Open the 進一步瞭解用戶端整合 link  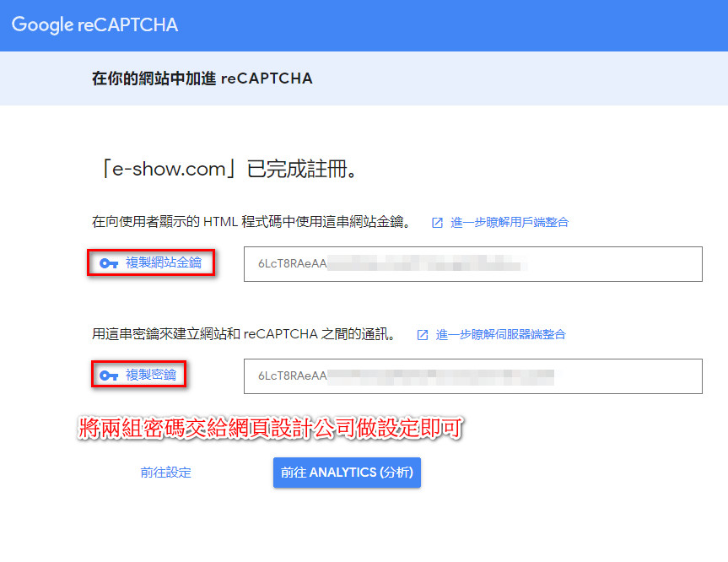pyautogui.click(x=510, y=223)
